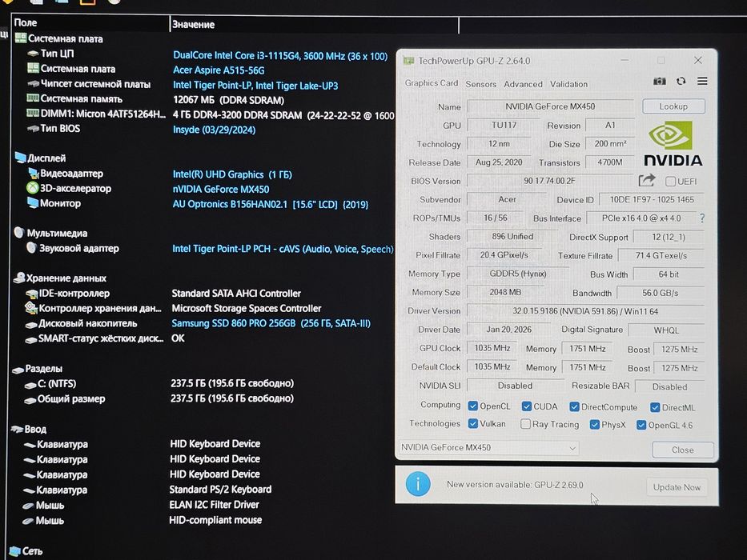Select the Standard PS/2 Keyboard row
Image resolution: width=747 pixels, height=560 pixels.
click(x=147, y=490)
